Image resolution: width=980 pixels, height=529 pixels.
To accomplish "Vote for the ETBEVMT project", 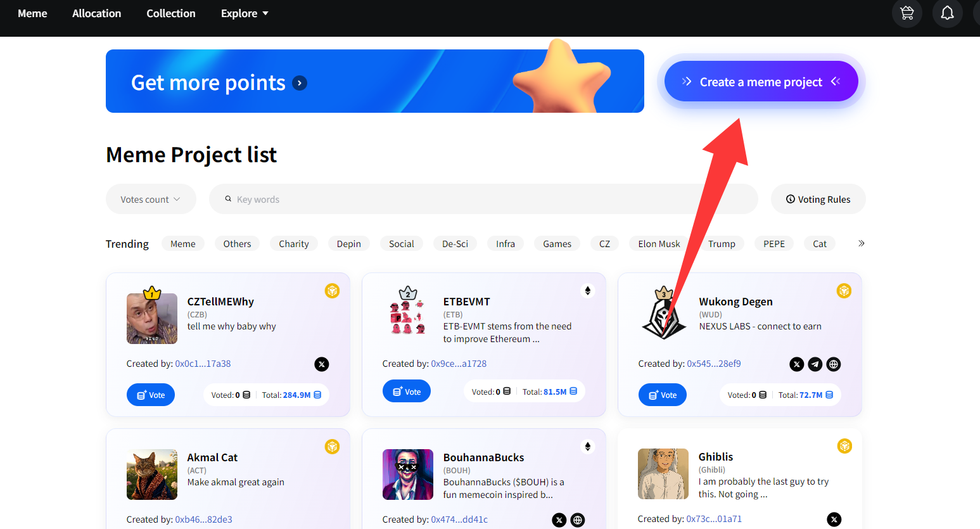I will 406,392.
